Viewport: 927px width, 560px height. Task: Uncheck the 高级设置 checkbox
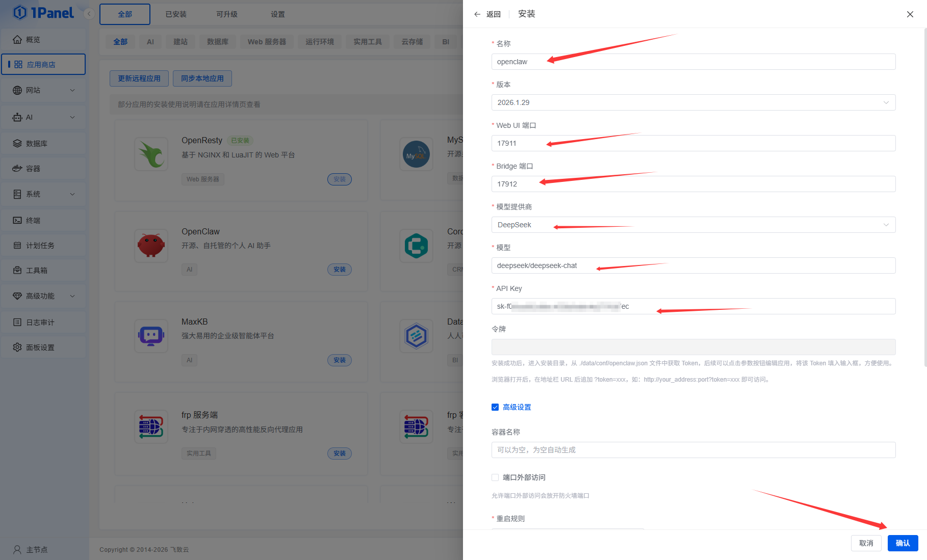(495, 407)
